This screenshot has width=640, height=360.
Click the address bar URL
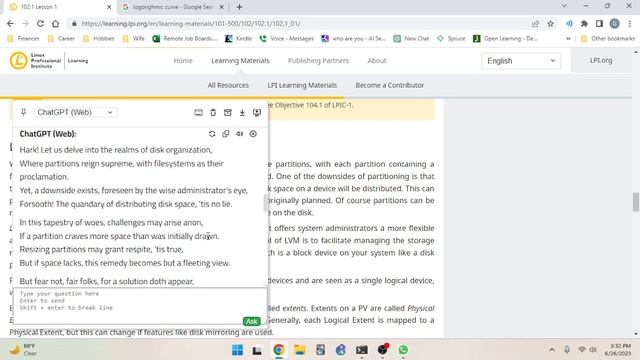191,24
